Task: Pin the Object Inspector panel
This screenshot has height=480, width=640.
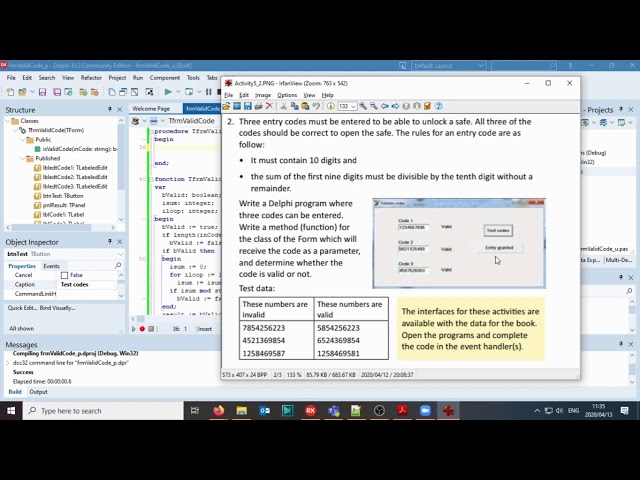Action: (110, 242)
